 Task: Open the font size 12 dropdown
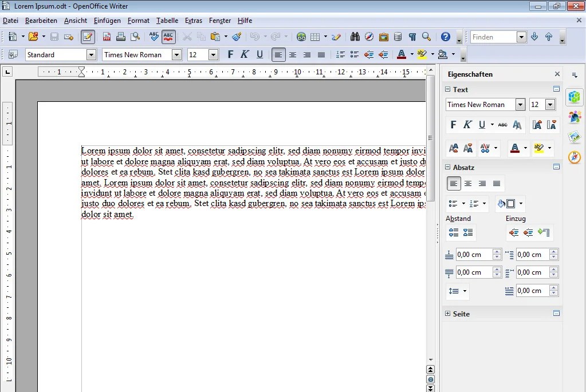[211, 54]
